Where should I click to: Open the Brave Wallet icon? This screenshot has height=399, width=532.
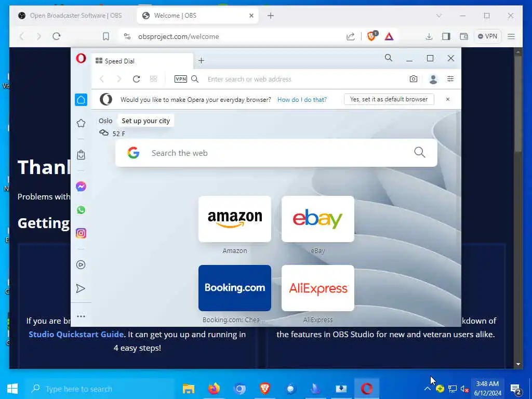pos(464,37)
